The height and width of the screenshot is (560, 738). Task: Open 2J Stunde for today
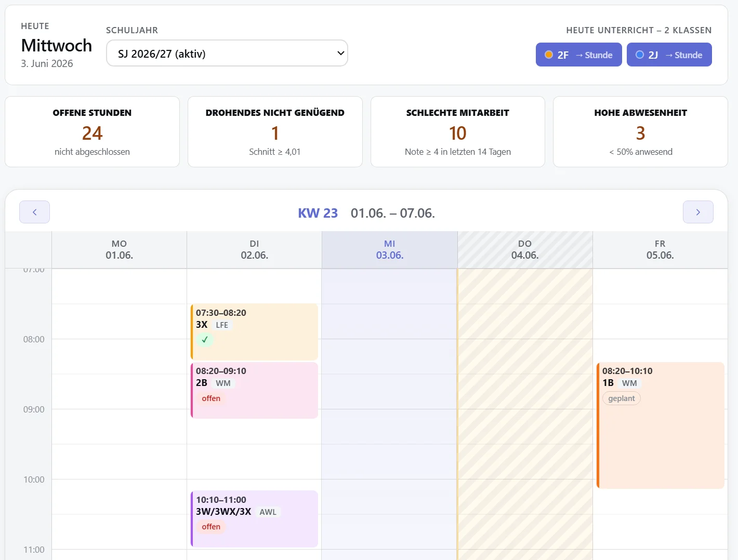(x=669, y=55)
